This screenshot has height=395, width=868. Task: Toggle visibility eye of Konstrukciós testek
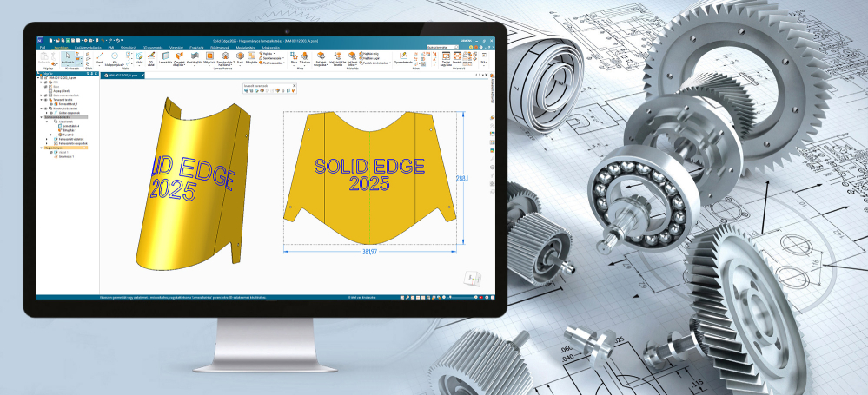[x=46, y=109]
